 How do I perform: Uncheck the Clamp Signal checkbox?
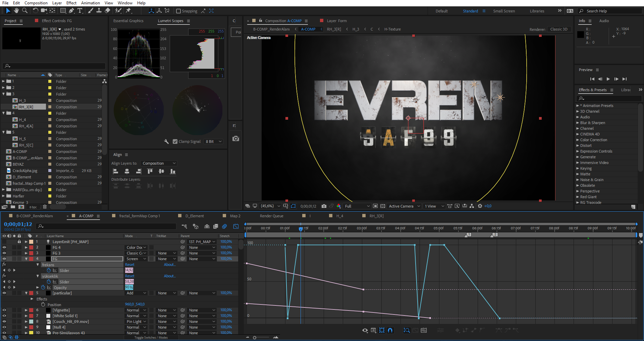[175, 141]
